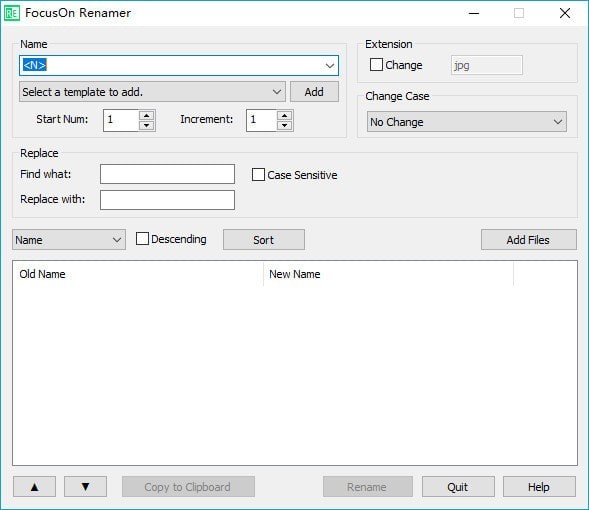Enable the extension Change checkbox
Viewport: 589px width, 510px height.
pyautogui.click(x=376, y=65)
